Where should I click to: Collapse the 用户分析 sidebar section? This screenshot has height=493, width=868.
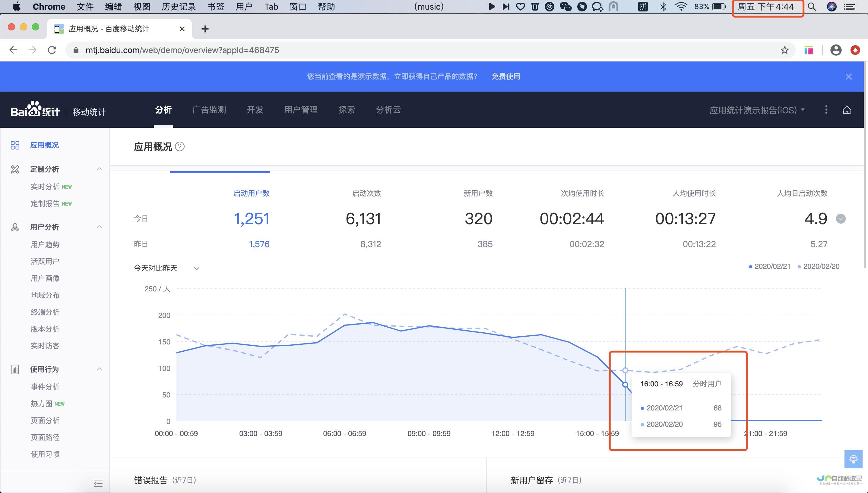[x=99, y=227]
